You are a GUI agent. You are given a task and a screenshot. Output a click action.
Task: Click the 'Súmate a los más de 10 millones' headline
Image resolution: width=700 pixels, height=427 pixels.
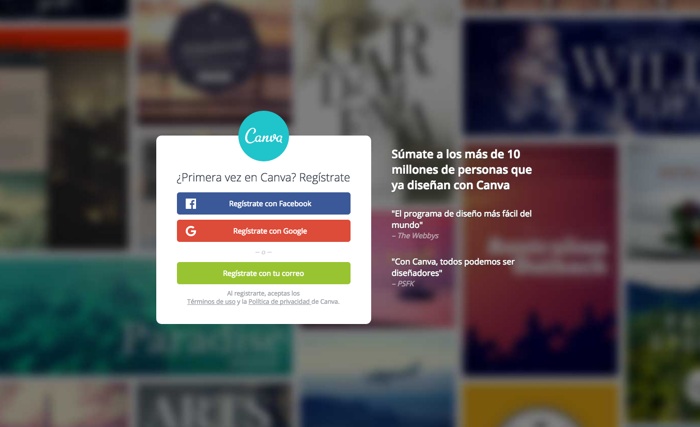pos(462,170)
